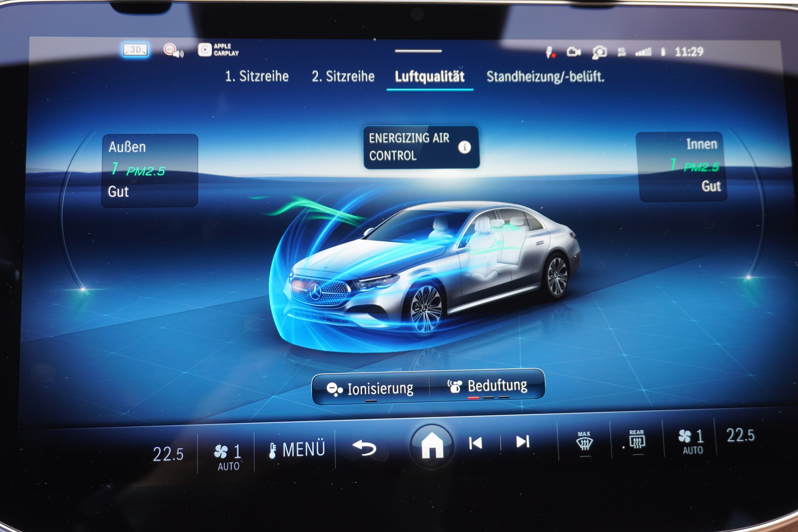Tap the video camera status icon
This screenshot has height=532, width=798.
click(x=574, y=52)
